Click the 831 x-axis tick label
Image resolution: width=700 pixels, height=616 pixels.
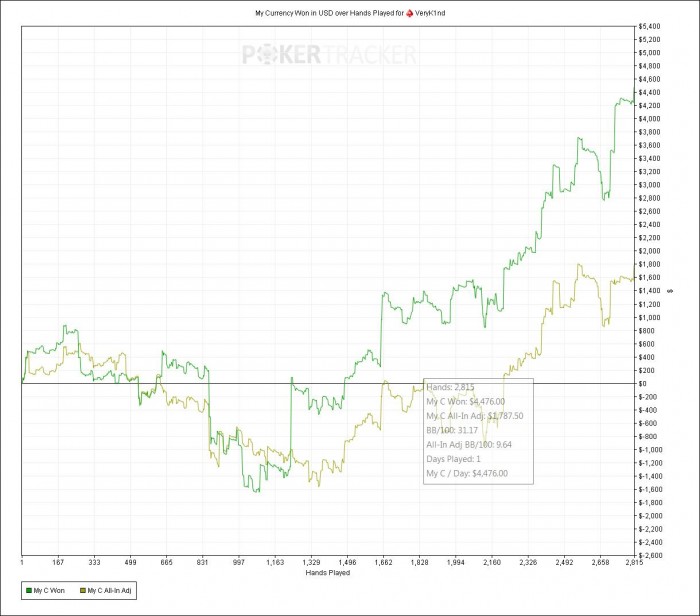pos(203,562)
